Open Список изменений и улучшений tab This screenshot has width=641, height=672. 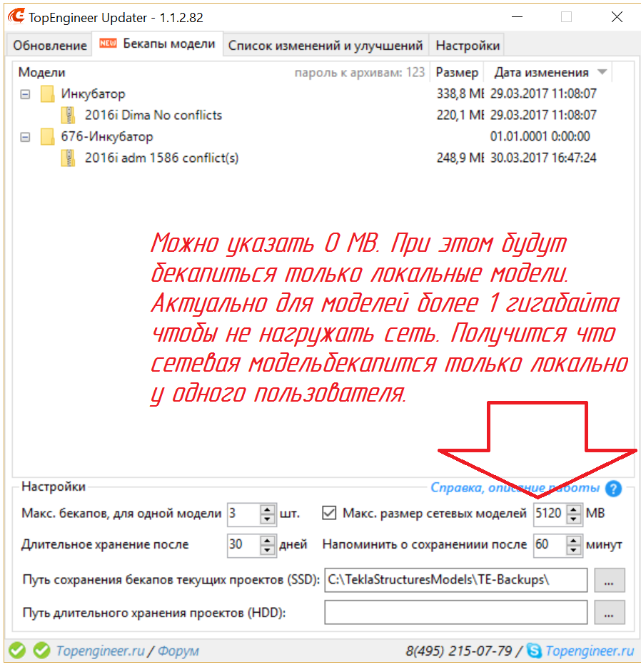(x=325, y=45)
